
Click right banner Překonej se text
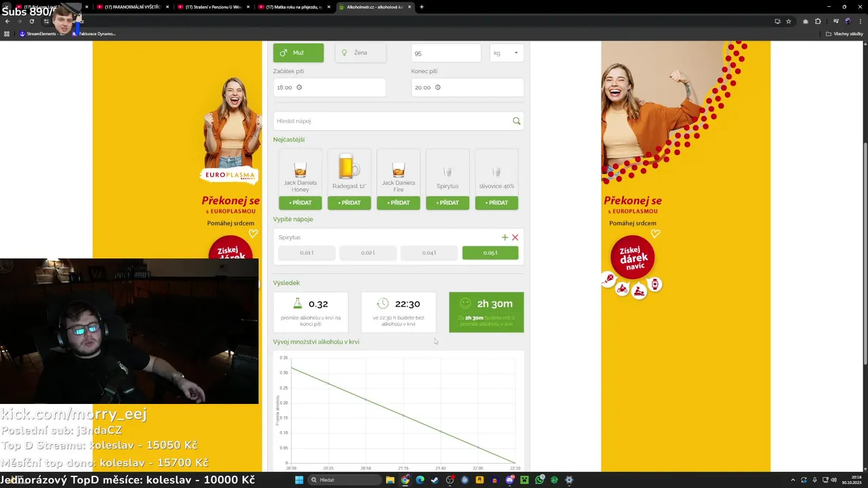click(633, 201)
